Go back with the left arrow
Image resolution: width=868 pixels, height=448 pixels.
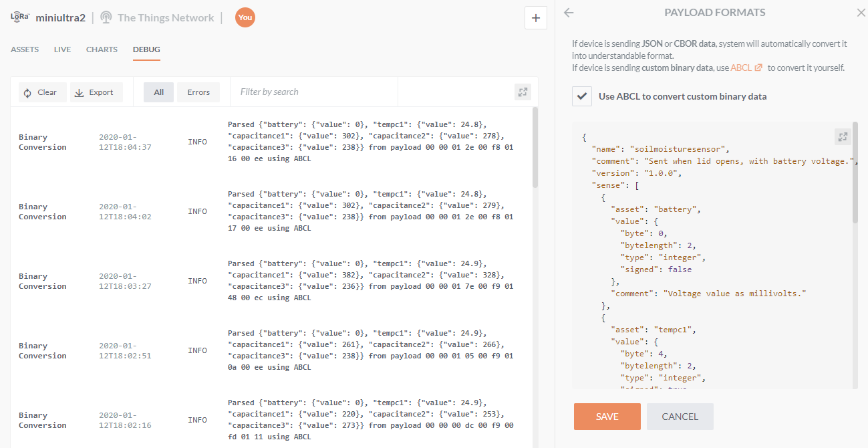pyautogui.click(x=569, y=13)
